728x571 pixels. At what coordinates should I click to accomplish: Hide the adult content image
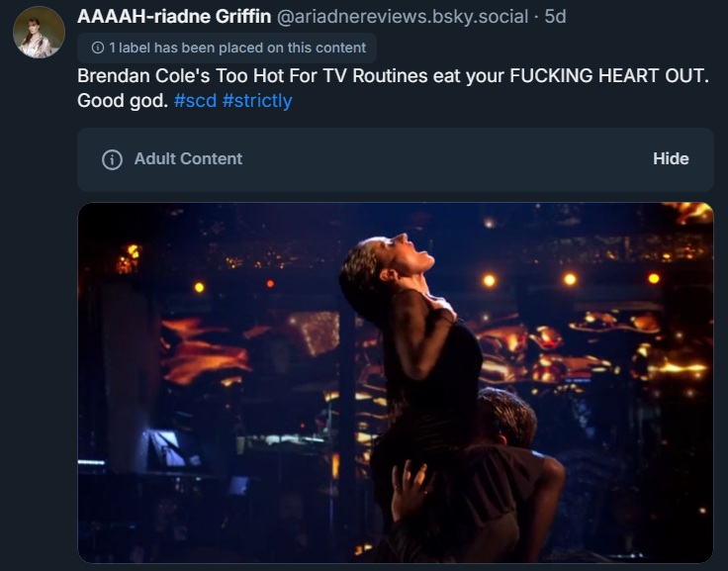point(671,158)
